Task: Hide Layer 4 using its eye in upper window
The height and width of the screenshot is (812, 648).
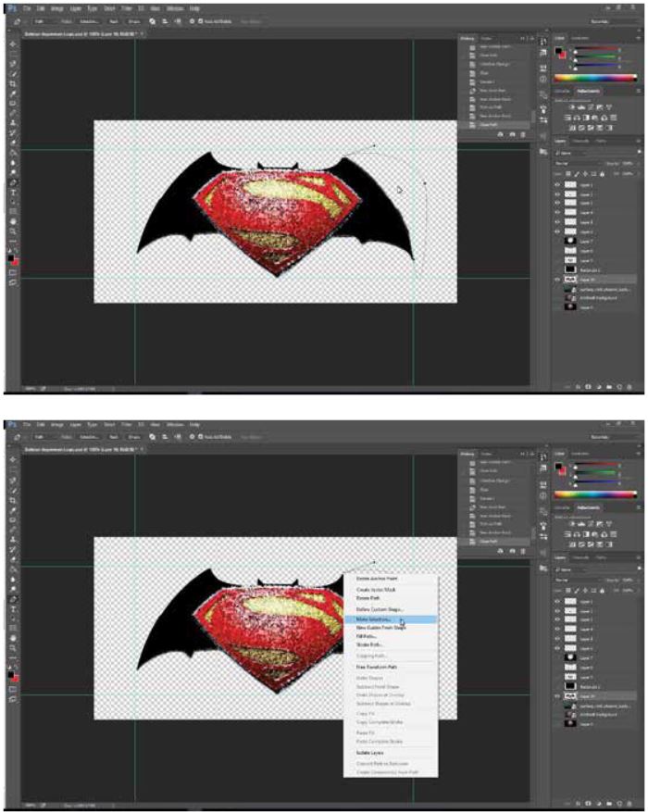Action: (557, 212)
